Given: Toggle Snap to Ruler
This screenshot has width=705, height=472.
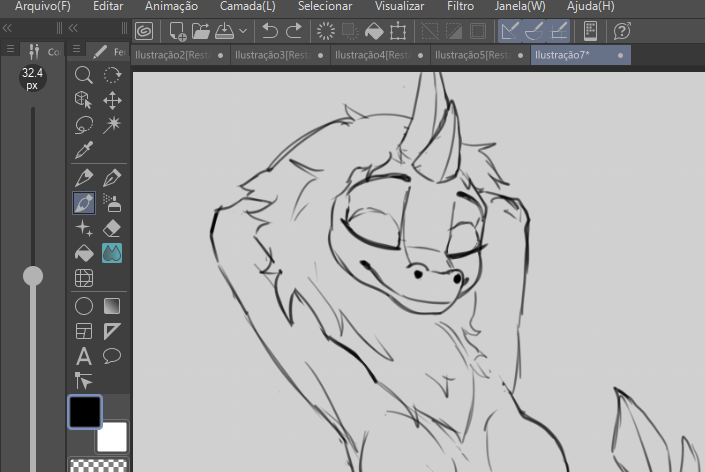Looking at the screenshot, I should [510, 31].
